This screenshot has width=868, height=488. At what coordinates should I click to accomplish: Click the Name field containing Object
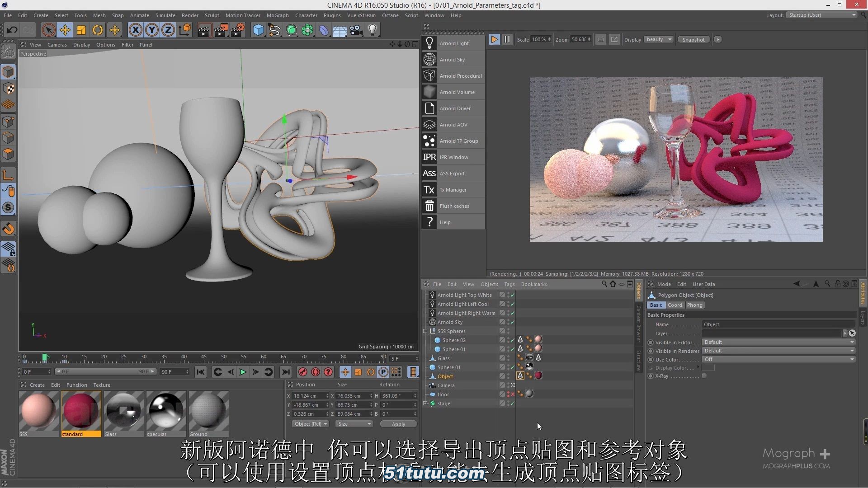pyautogui.click(x=778, y=324)
